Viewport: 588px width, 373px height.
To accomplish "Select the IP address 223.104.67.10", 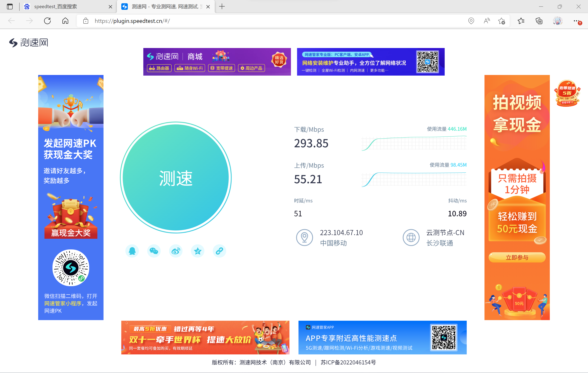I will tap(341, 232).
